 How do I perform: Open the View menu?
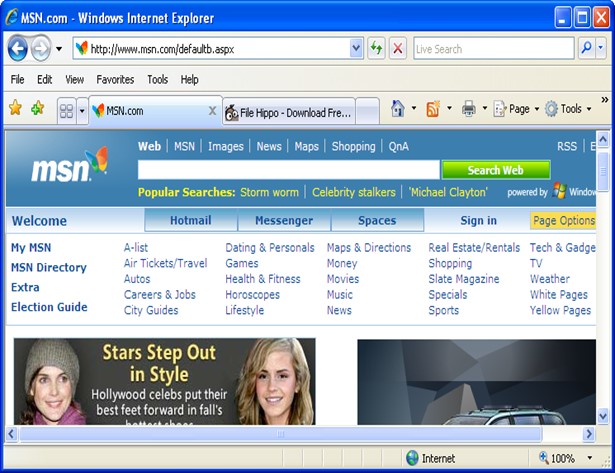click(75, 80)
